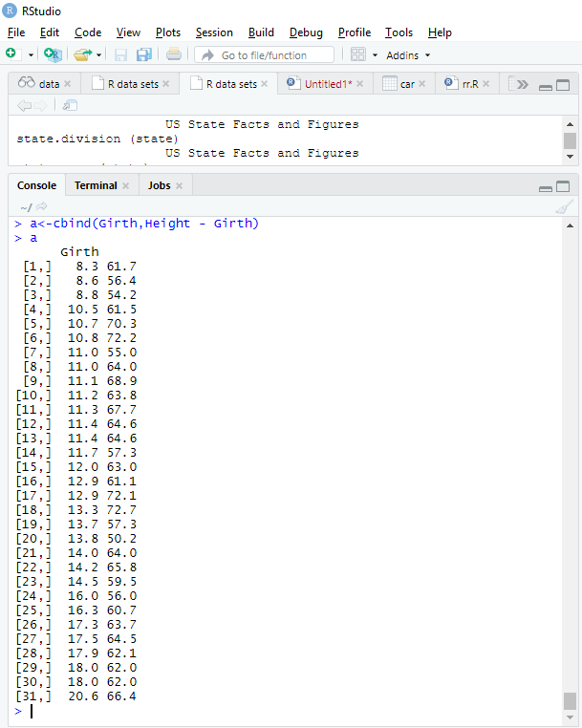
Task: Click the console input prompt line
Action: coord(285,711)
